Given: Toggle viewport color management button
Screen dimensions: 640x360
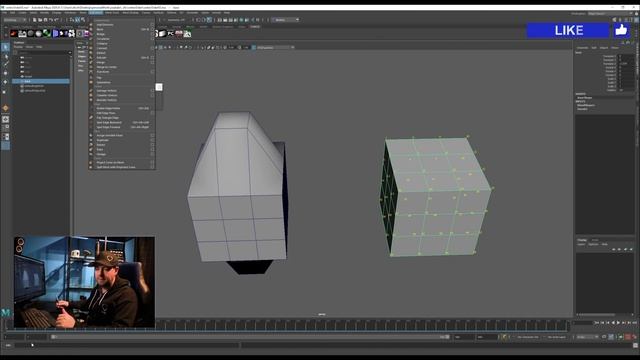Looking at the screenshot, I should click(254, 47).
